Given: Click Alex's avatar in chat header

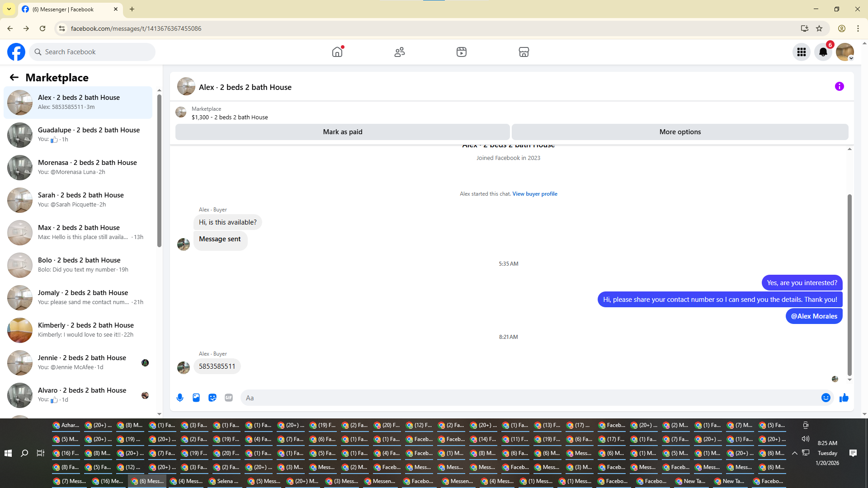Looking at the screenshot, I should point(186,86).
